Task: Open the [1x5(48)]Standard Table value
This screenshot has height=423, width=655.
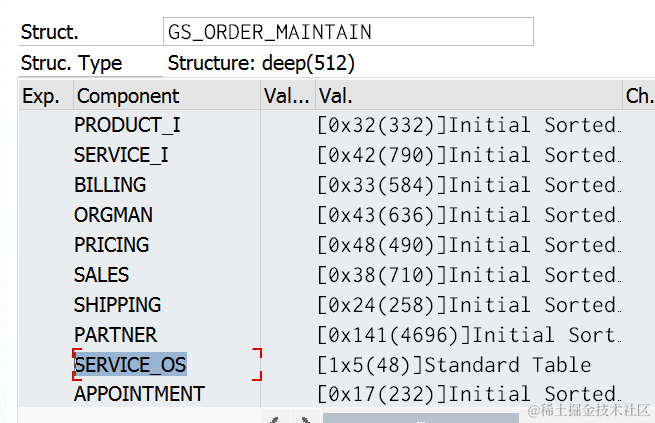Action: [x=454, y=365]
